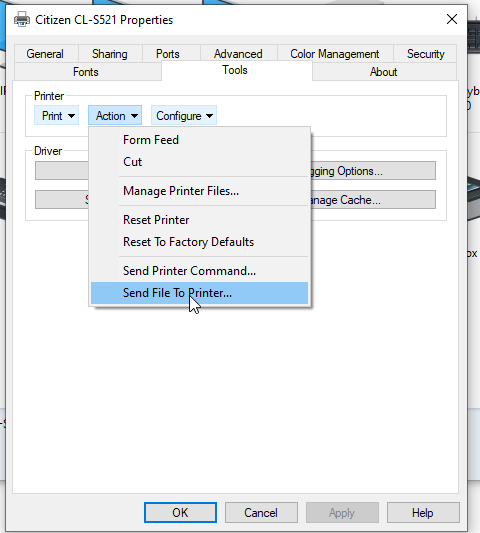This screenshot has height=533, width=480.
Task: Click the Cancel button
Action: pyautogui.click(x=261, y=512)
